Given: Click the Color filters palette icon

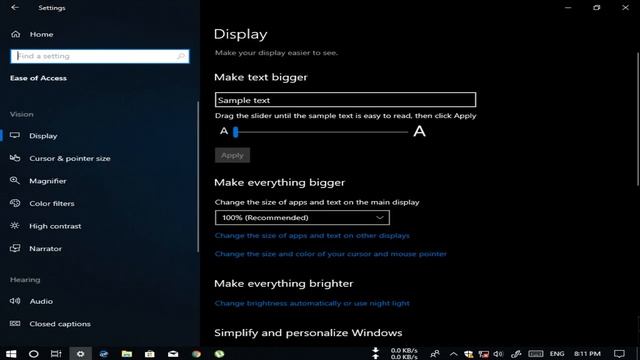Looking at the screenshot, I should click(15, 203).
